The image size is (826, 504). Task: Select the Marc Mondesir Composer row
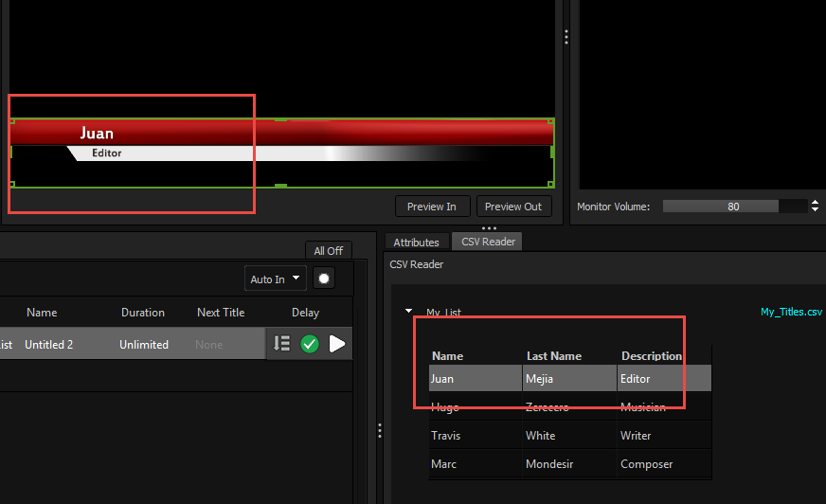pyautogui.click(x=568, y=464)
